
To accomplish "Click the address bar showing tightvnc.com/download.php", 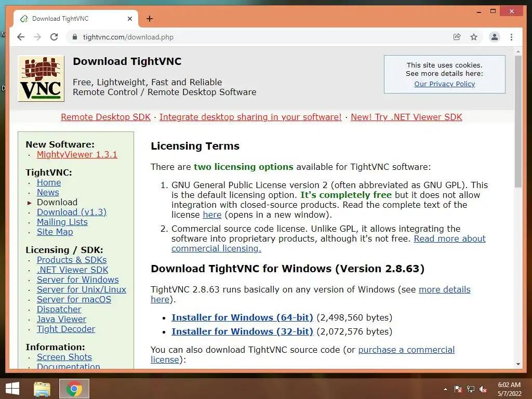I will click(260, 37).
